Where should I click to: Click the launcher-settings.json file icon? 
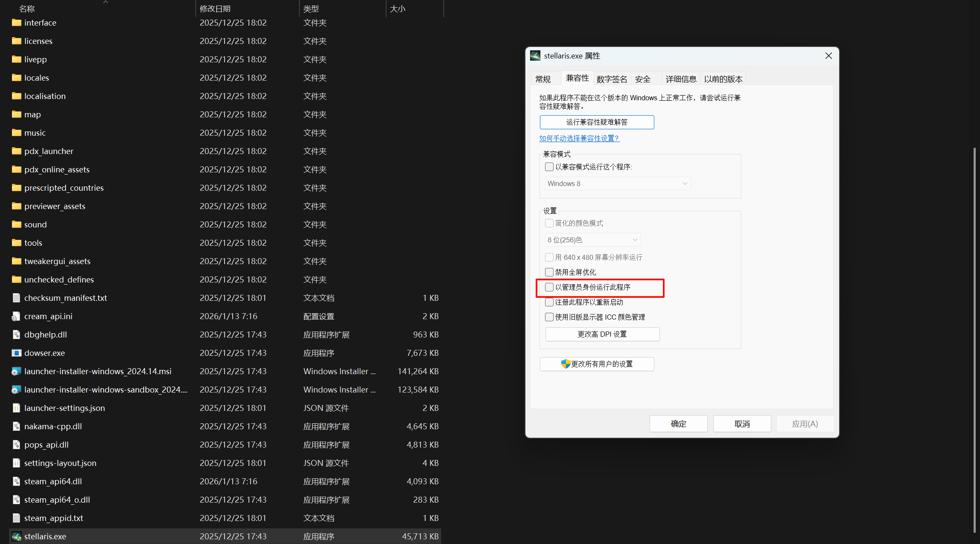[16, 408]
